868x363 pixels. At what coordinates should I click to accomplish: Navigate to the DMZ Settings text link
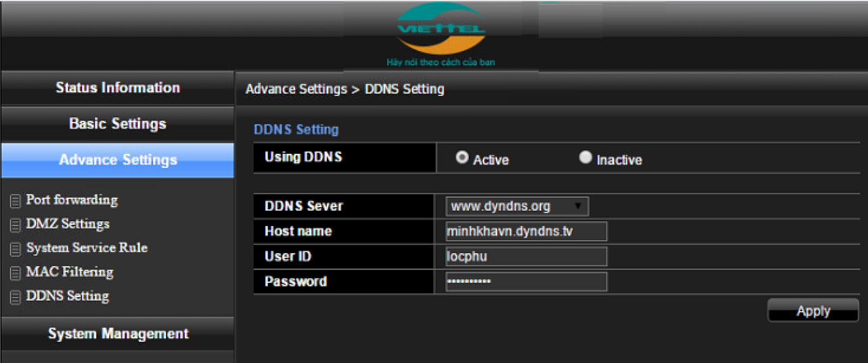[68, 224]
